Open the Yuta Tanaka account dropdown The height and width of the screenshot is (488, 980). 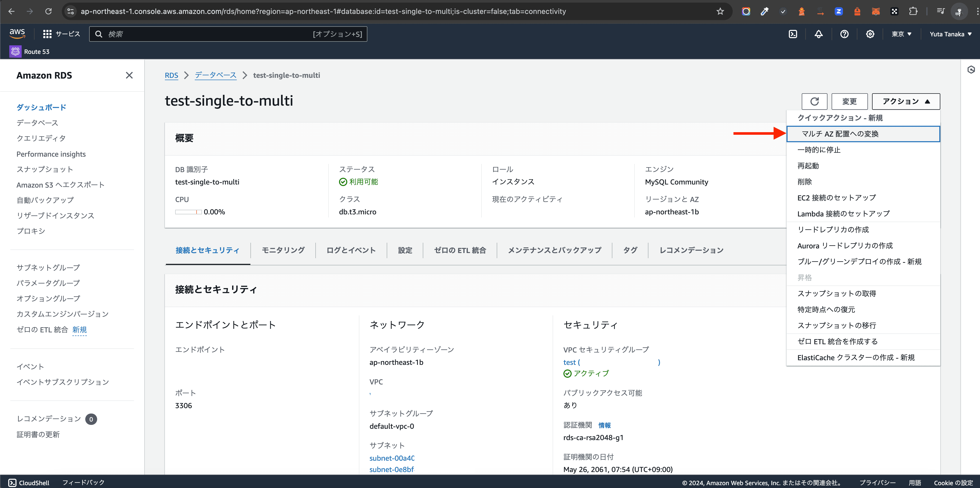[951, 34]
